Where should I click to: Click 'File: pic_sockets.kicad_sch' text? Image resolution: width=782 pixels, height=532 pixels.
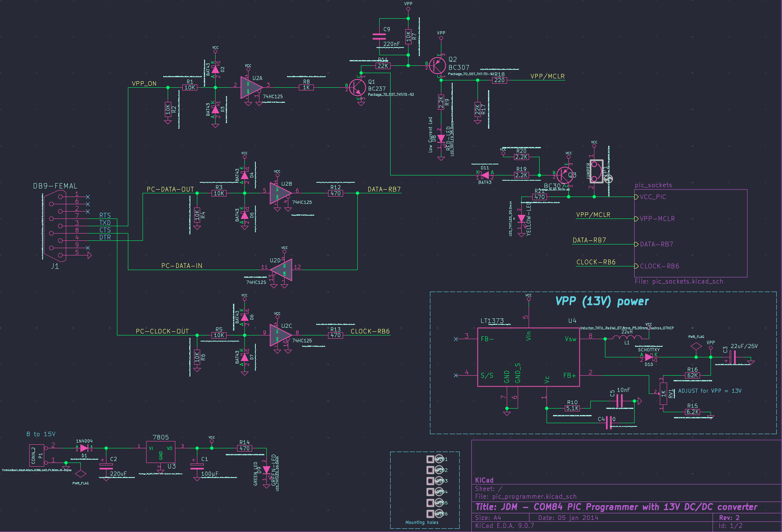click(679, 281)
